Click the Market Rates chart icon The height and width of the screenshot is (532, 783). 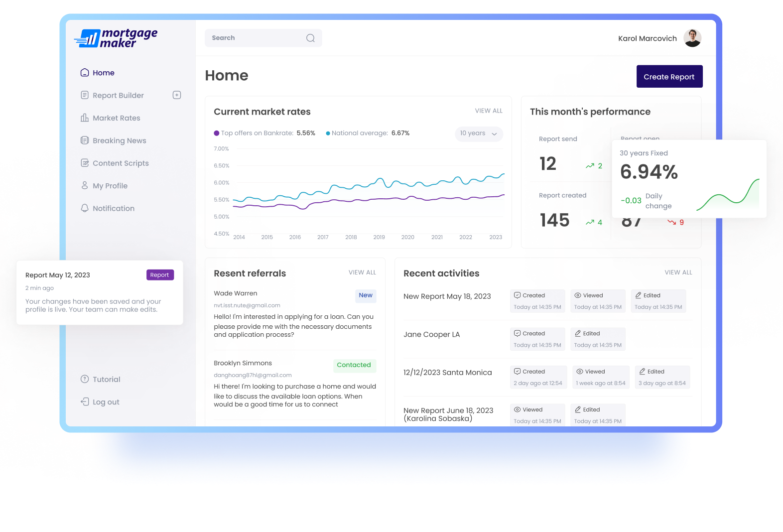[x=85, y=118]
